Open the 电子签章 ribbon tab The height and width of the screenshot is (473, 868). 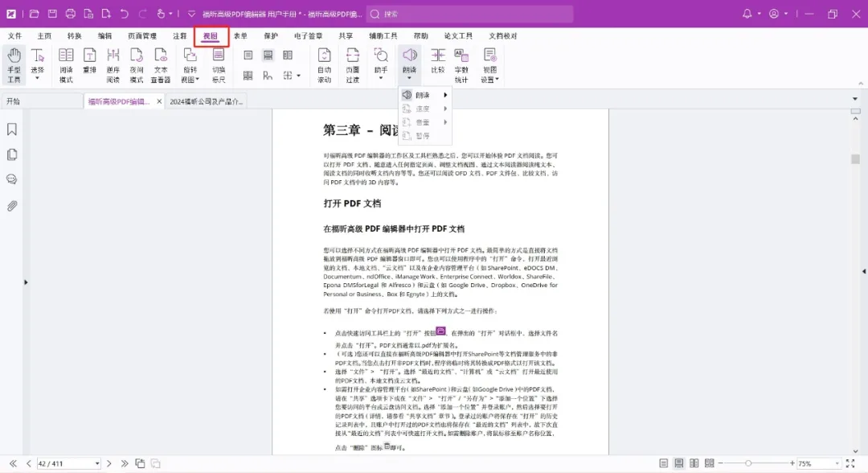(309, 36)
